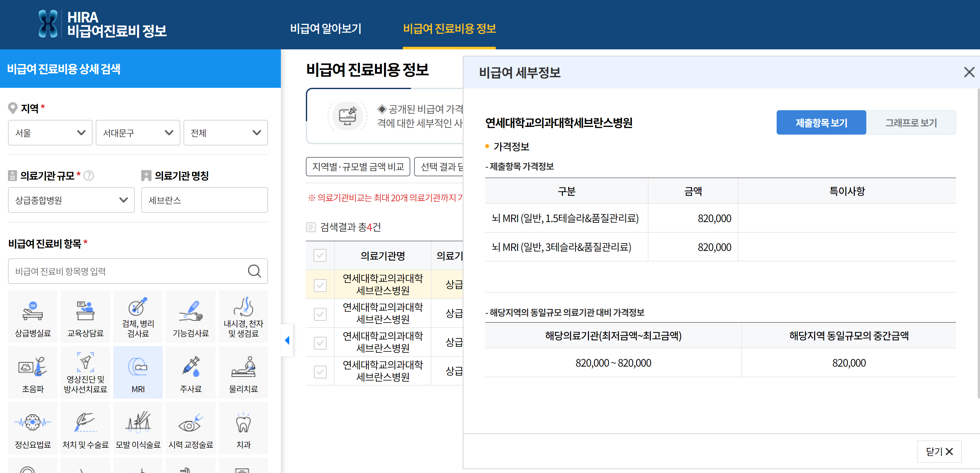Click the magnifier search icon

(x=254, y=271)
